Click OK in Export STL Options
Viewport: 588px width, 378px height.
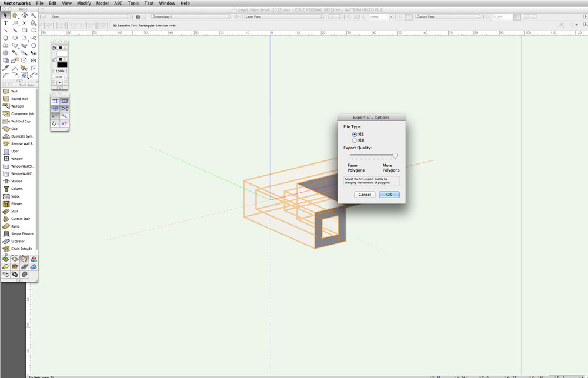point(389,194)
